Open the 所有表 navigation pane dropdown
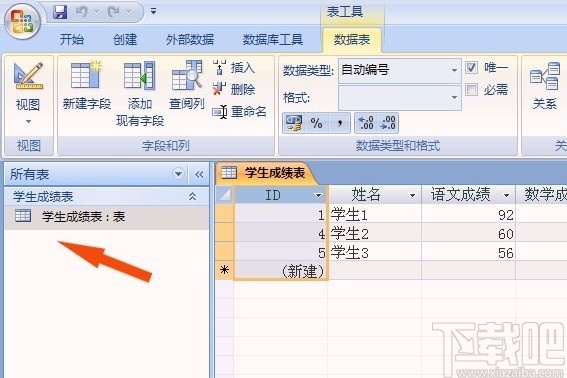This screenshot has width=567, height=378. 178,174
